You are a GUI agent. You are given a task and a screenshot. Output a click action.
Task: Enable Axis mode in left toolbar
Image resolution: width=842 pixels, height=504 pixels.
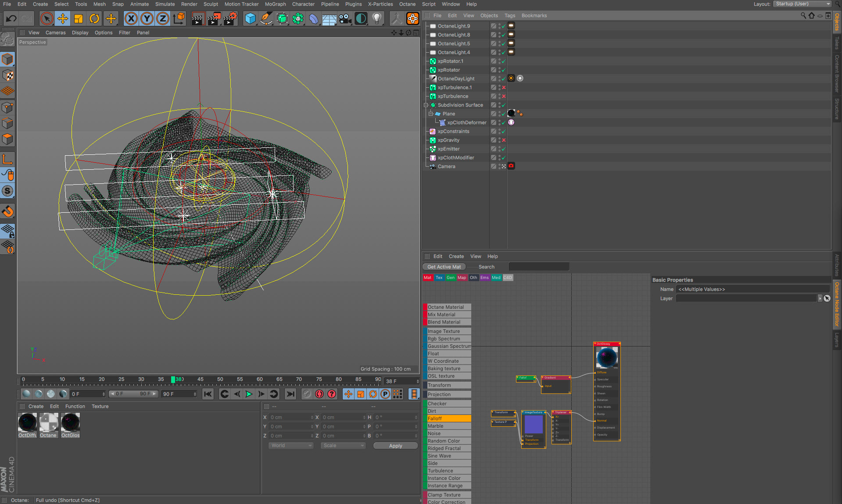coord(7,159)
